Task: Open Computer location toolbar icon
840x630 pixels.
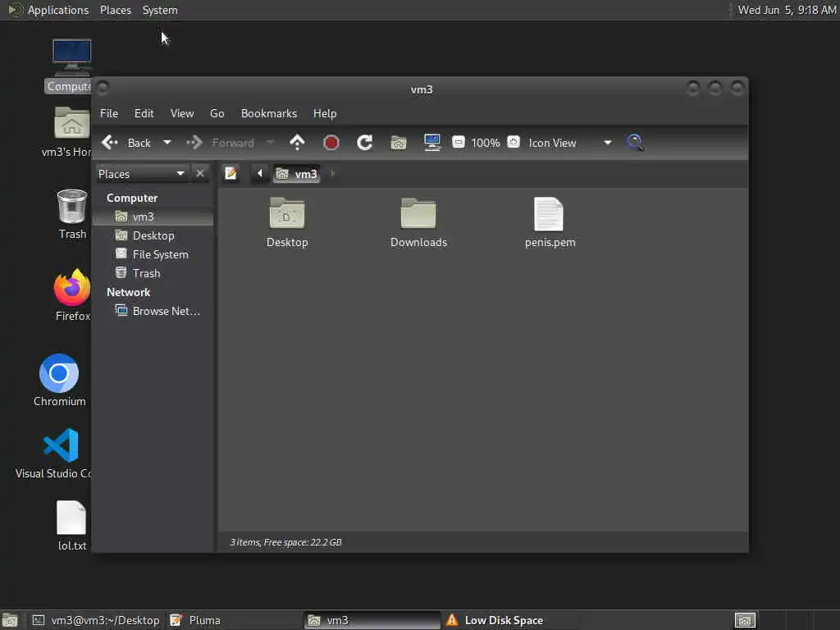Action: (x=431, y=143)
